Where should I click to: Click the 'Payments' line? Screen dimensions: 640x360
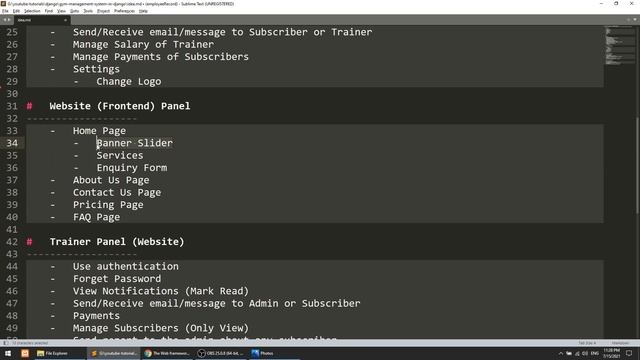point(96,316)
